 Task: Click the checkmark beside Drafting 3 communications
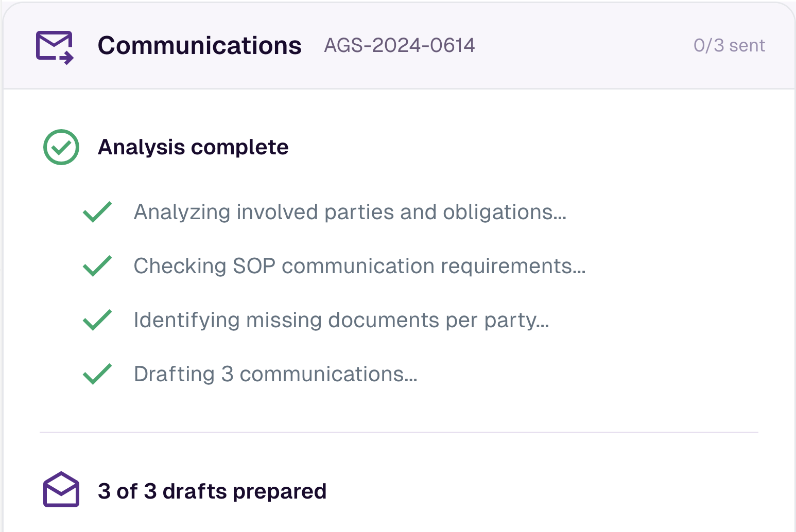[x=97, y=374]
